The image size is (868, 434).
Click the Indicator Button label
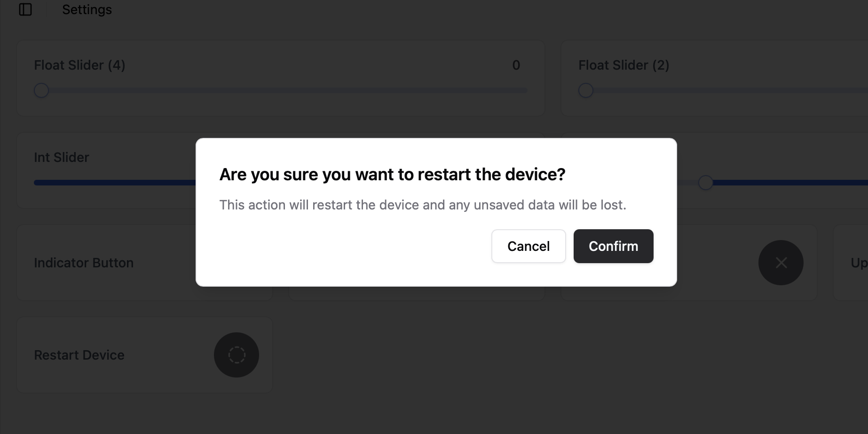click(x=84, y=263)
